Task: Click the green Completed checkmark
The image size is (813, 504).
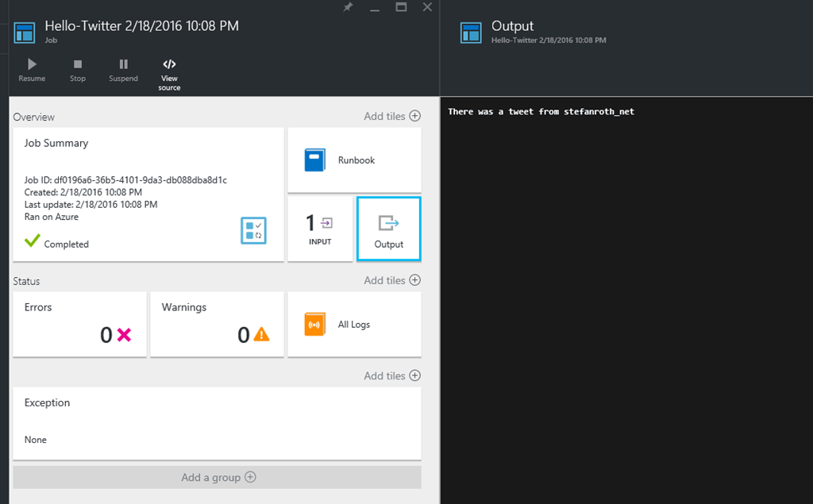Action: [32, 240]
